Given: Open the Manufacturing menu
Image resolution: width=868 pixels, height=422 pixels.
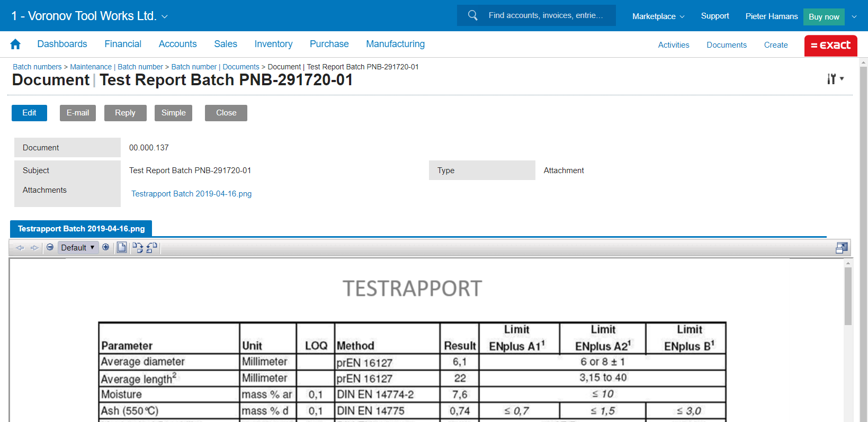Looking at the screenshot, I should [395, 44].
